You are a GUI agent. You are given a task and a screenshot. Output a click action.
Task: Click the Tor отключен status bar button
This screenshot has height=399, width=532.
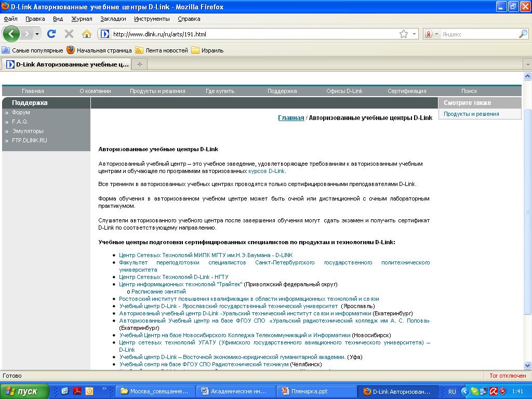pyautogui.click(x=508, y=376)
